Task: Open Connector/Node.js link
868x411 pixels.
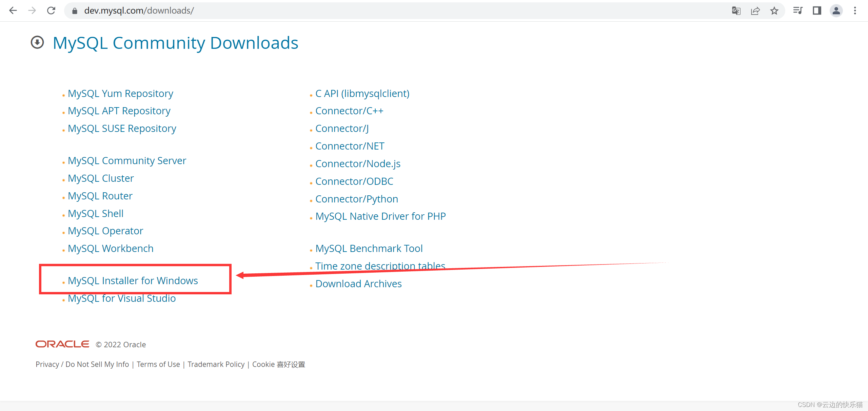Action: [x=358, y=164]
